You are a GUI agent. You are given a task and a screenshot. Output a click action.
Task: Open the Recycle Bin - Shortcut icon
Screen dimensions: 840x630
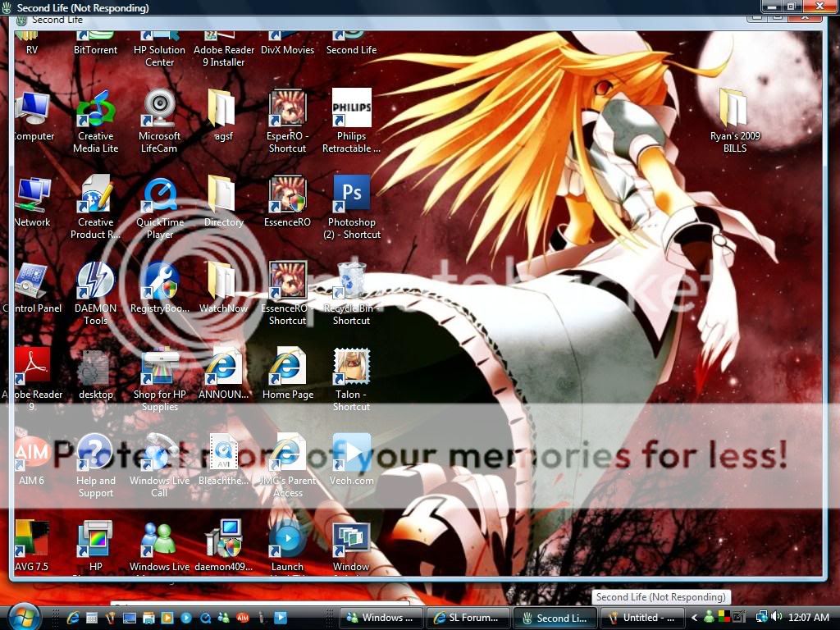click(351, 294)
